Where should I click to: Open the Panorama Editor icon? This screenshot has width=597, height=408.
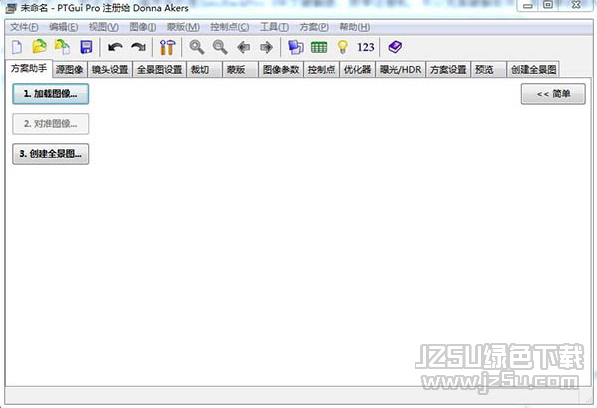tap(295, 47)
